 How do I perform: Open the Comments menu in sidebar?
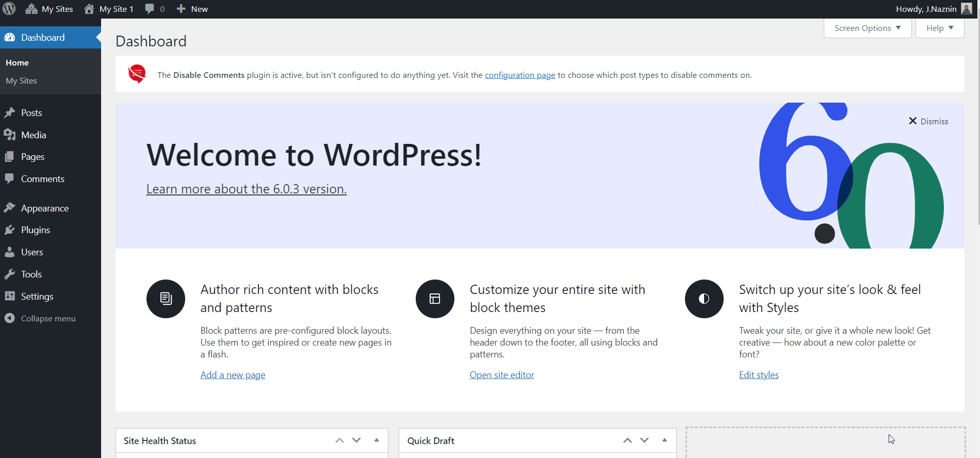pos(51,178)
